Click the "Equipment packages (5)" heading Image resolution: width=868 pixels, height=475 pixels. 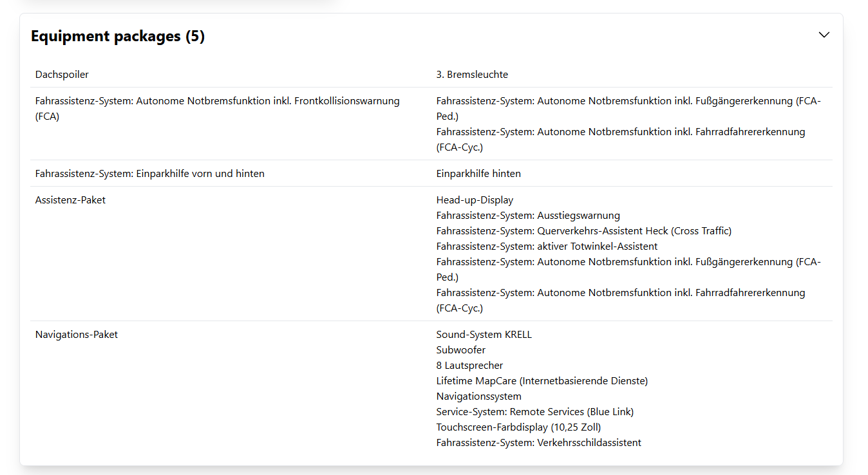(x=118, y=37)
